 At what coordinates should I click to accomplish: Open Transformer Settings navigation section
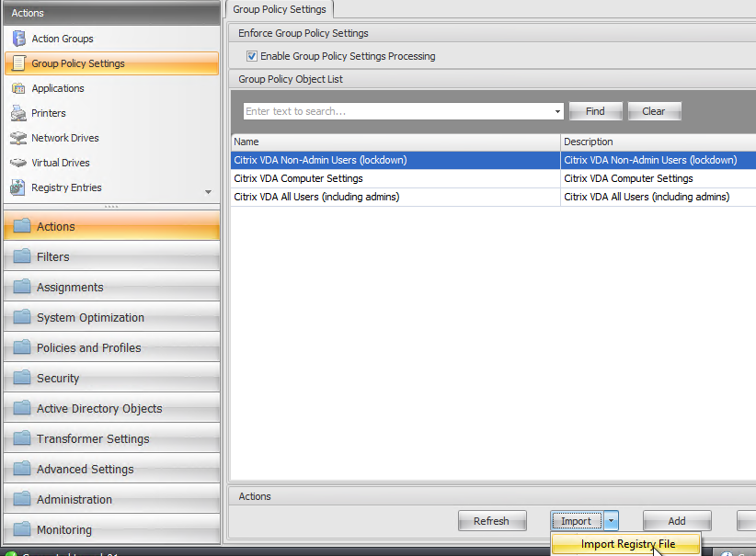click(112, 438)
